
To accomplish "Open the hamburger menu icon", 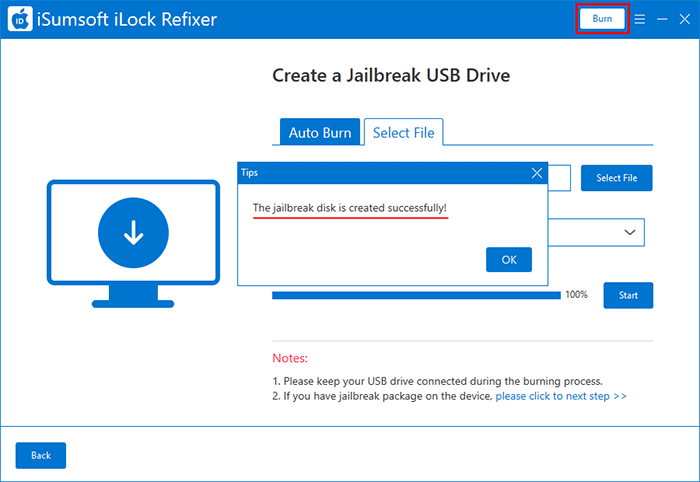I will 640,19.
